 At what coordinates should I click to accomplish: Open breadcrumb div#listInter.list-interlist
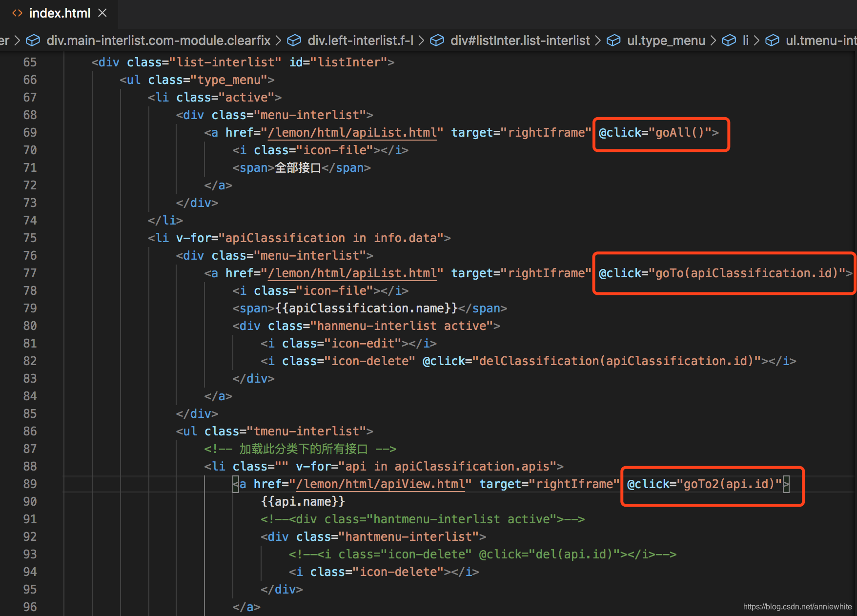click(520, 40)
